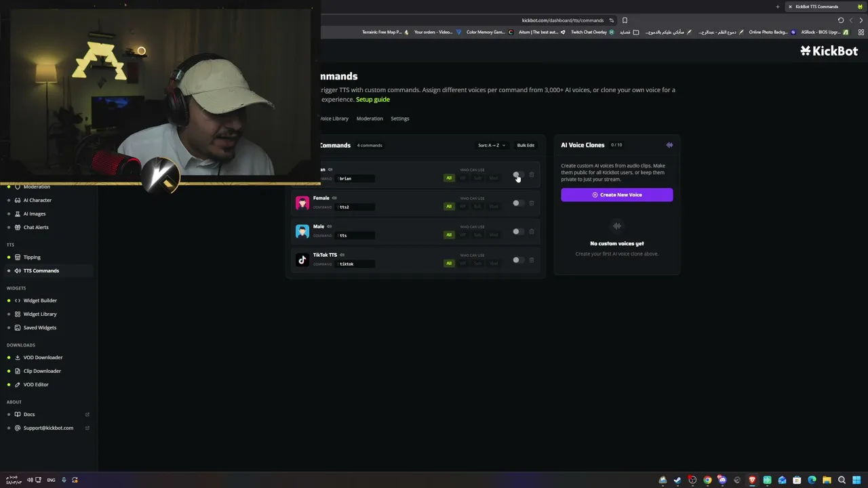The image size is (868, 488).
Task: Open Saved Widgets in the sidebar
Action: (x=40, y=327)
